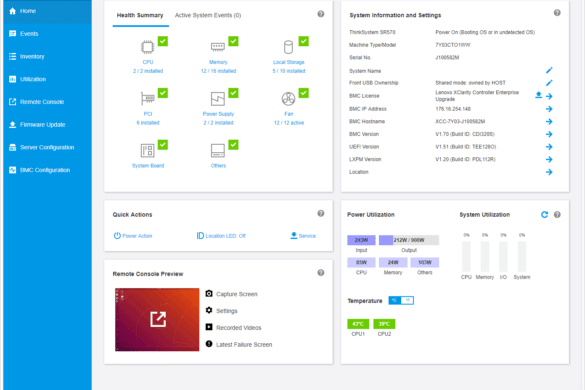Switch temperature unit to Fahrenheit
Screen dimensions: 585x390
(407, 300)
